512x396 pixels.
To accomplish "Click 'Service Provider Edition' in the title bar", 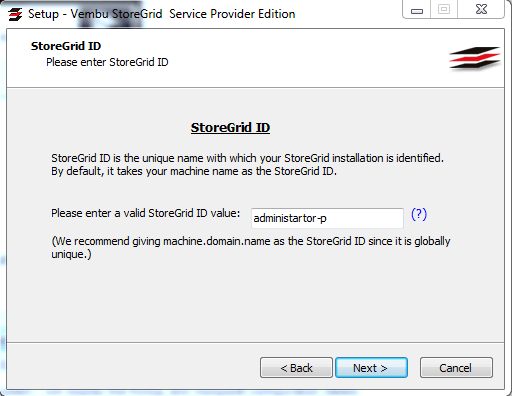I will click(232, 14).
